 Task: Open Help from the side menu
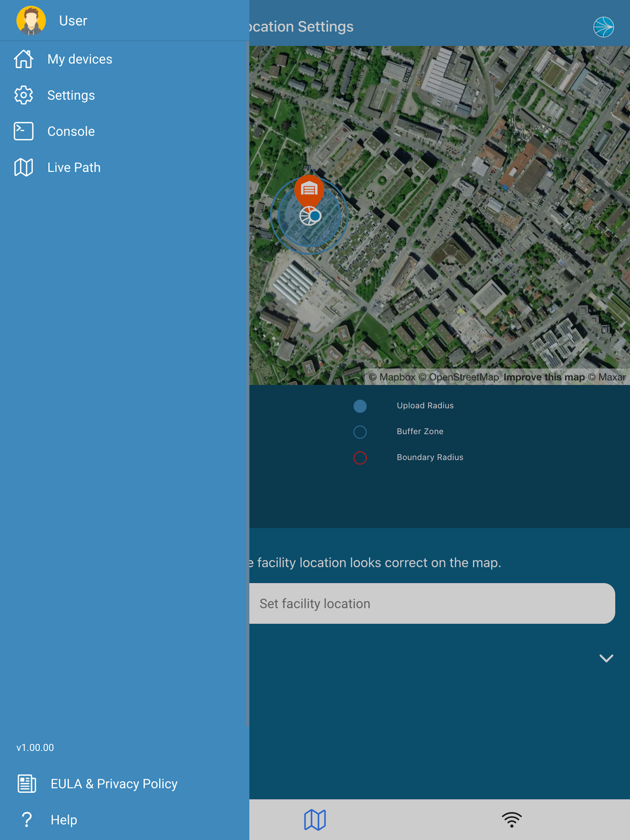pyautogui.click(x=125, y=820)
